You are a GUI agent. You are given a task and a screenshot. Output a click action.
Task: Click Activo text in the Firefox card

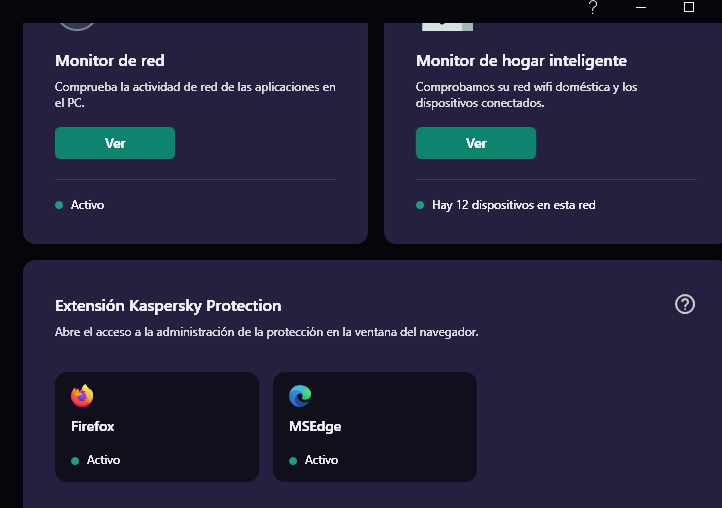pos(103,460)
